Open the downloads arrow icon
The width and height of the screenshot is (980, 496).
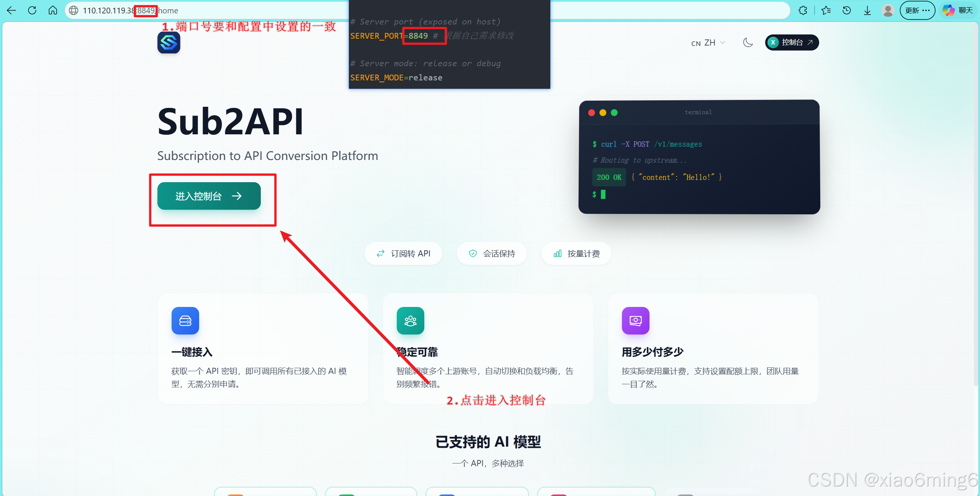(867, 10)
